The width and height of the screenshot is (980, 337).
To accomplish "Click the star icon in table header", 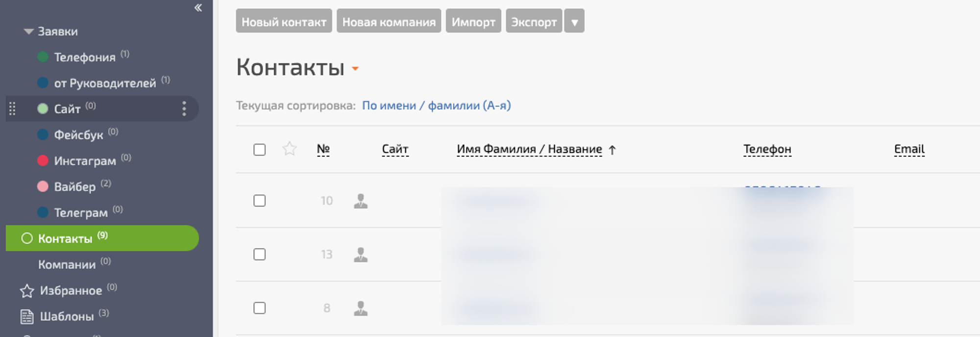I will pyautogui.click(x=290, y=149).
